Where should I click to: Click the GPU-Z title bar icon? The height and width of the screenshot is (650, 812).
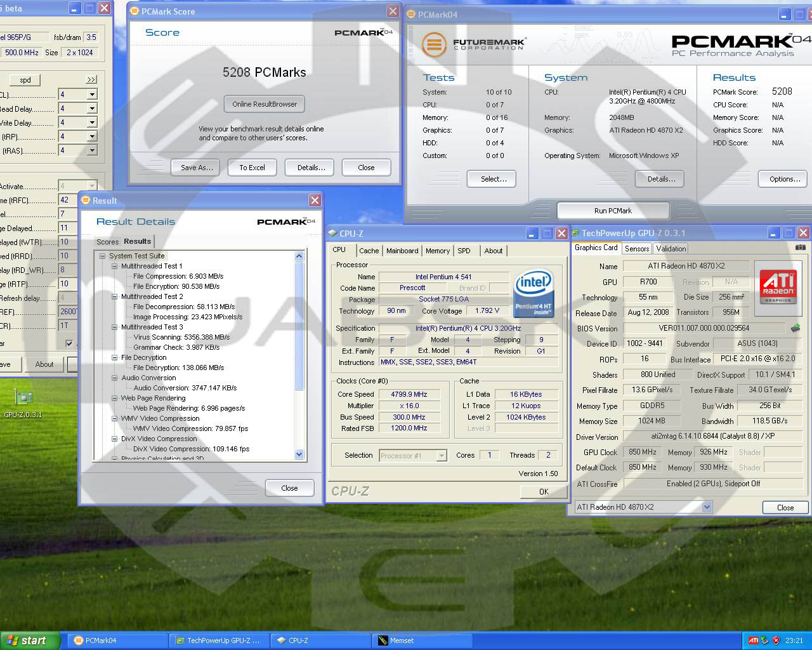573,233
